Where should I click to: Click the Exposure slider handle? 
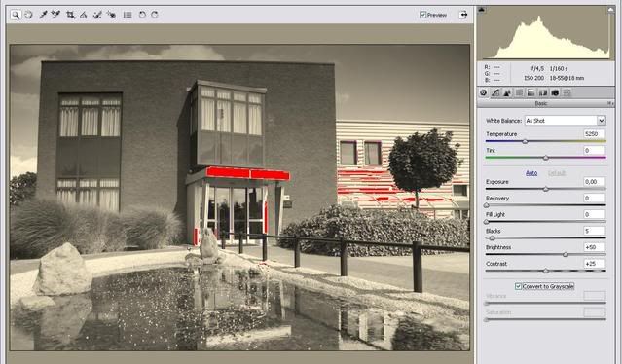pos(546,190)
